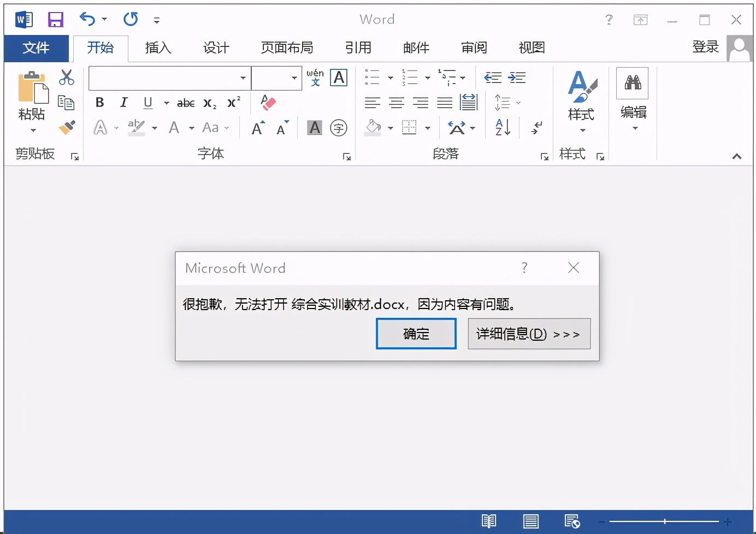The width and height of the screenshot is (756, 534).
Task: Click the Undo arrow icon
Action: pyautogui.click(x=87, y=20)
